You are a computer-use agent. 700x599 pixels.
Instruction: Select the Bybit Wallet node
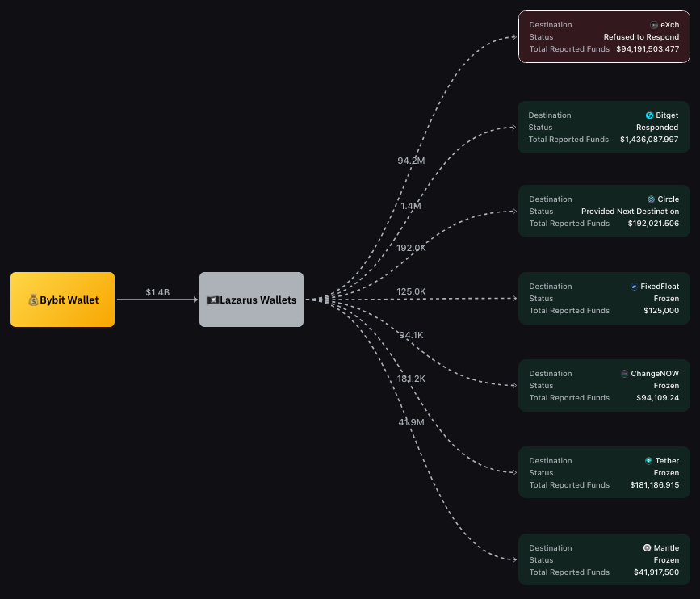[x=62, y=299]
